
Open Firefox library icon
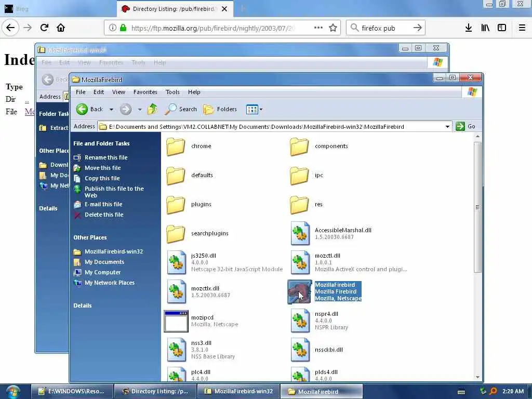[485, 28]
